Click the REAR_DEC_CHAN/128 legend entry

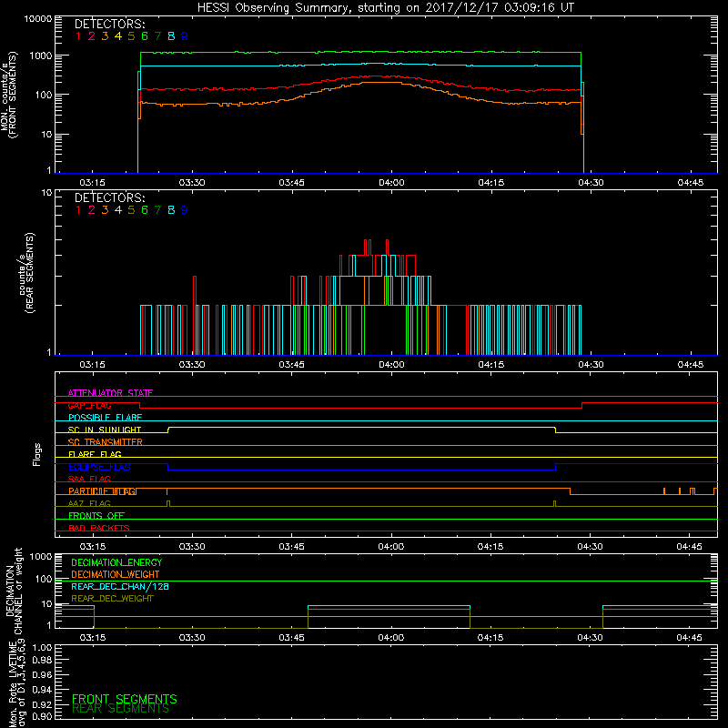[120, 586]
